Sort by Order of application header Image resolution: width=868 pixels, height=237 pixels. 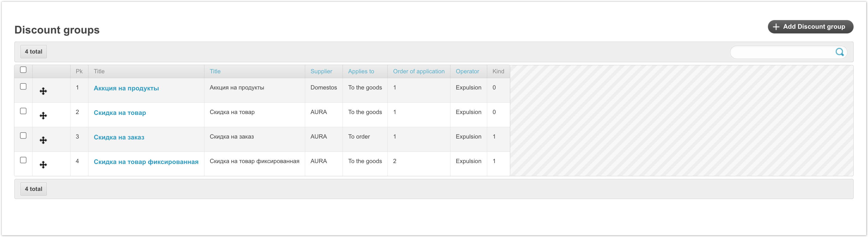pyautogui.click(x=418, y=72)
